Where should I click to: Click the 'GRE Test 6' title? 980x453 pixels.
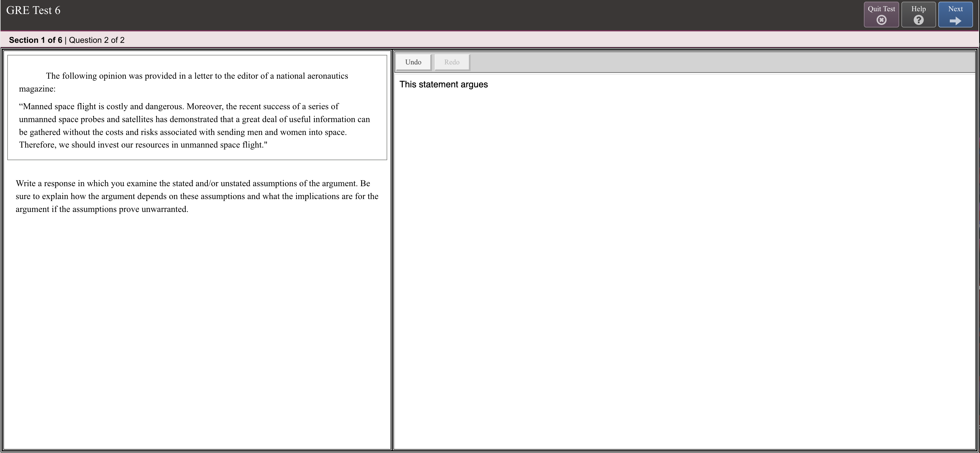[x=33, y=10]
